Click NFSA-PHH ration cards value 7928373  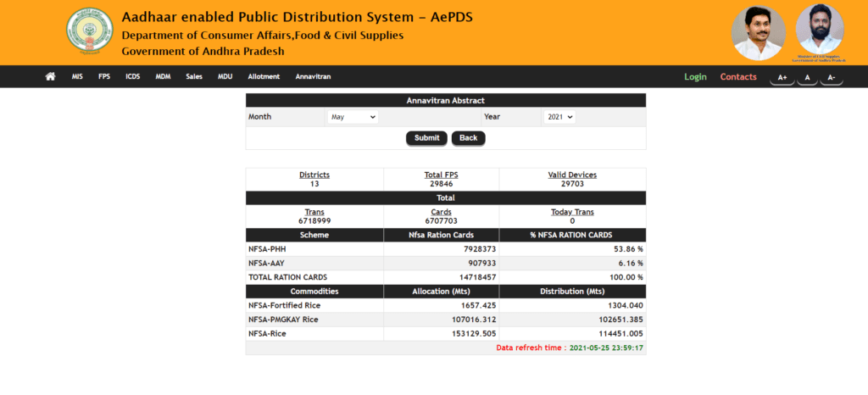point(480,249)
